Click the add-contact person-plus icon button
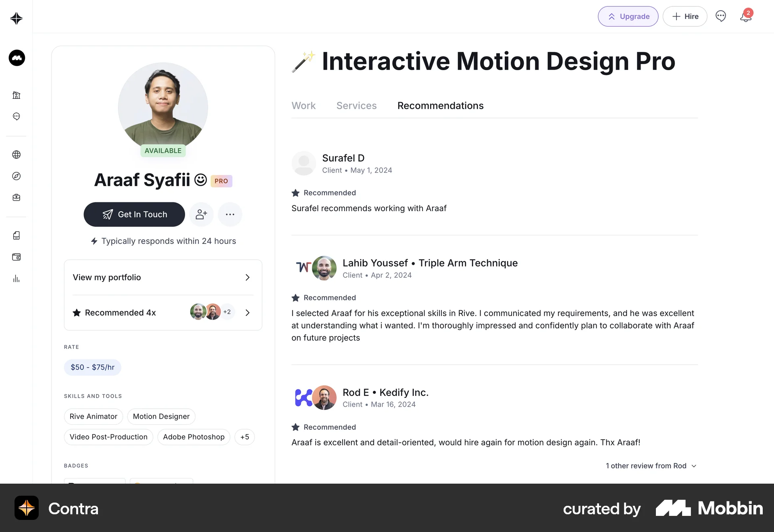The width and height of the screenshot is (774, 532). pos(201,214)
